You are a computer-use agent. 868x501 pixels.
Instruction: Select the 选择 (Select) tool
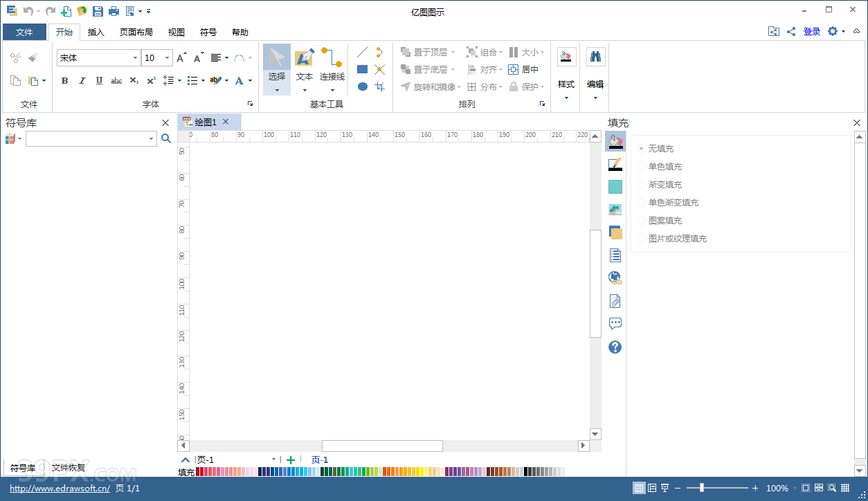[x=276, y=67]
